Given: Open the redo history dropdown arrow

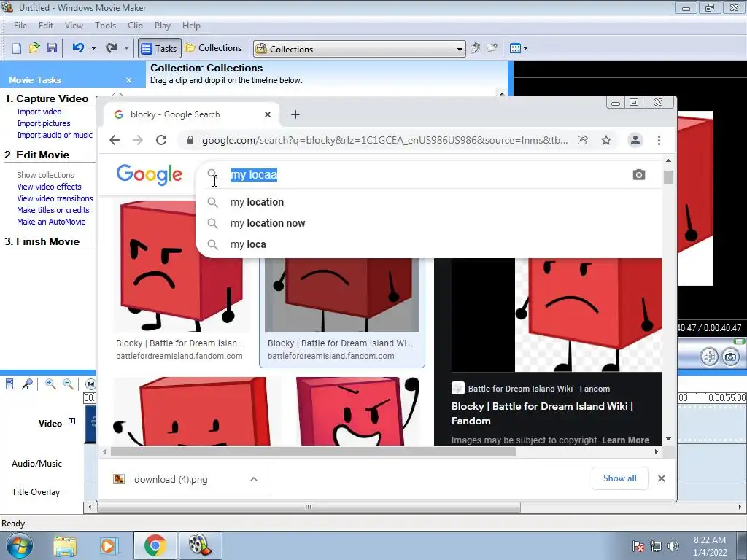Looking at the screenshot, I should coord(126,48).
